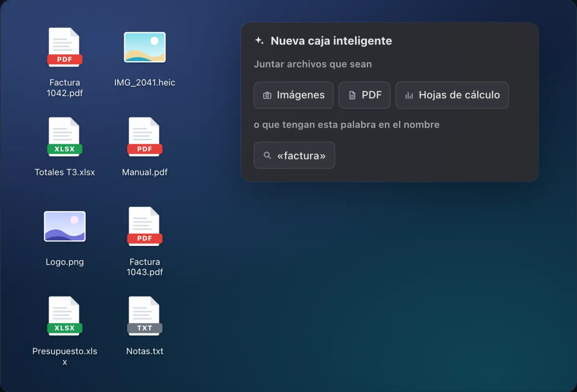Select the Notas.txt text file icon
The height and width of the screenshot is (392, 577).
[145, 316]
